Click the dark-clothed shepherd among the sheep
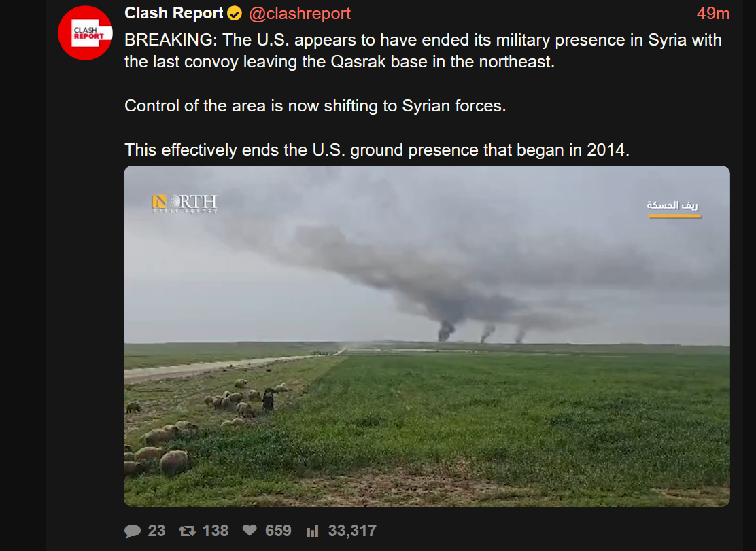756x551 pixels. coord(268,399)
